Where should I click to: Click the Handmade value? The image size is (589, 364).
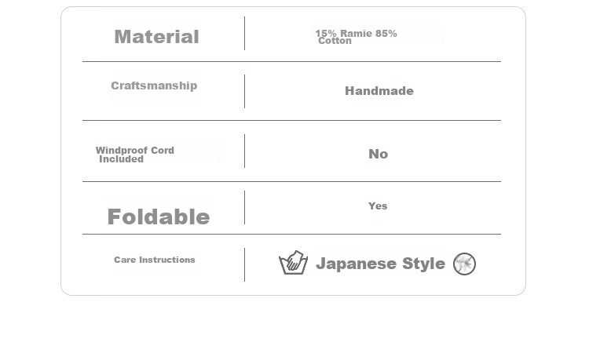[379, 91]
